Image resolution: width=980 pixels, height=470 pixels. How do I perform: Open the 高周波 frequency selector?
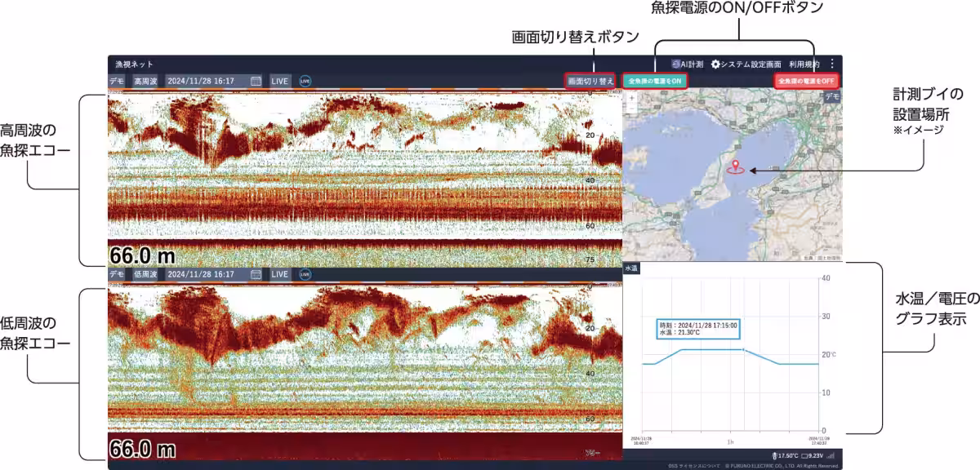[145, 81]
